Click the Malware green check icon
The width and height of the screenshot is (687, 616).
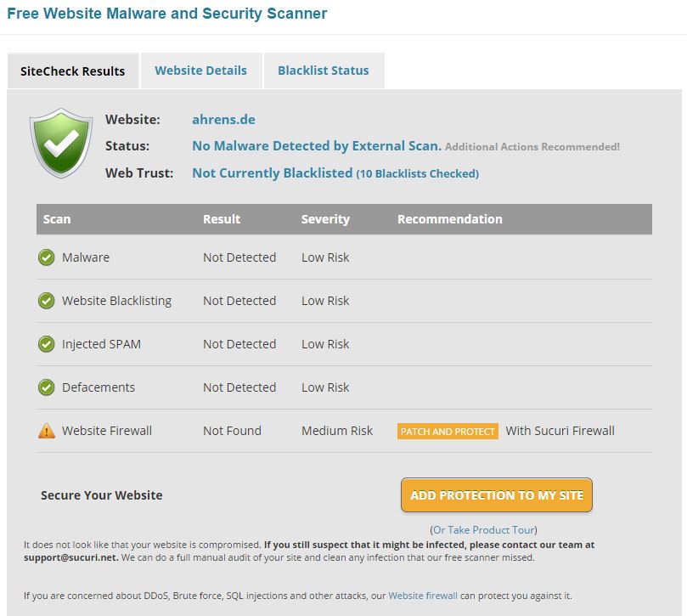(x=47, y=257)
